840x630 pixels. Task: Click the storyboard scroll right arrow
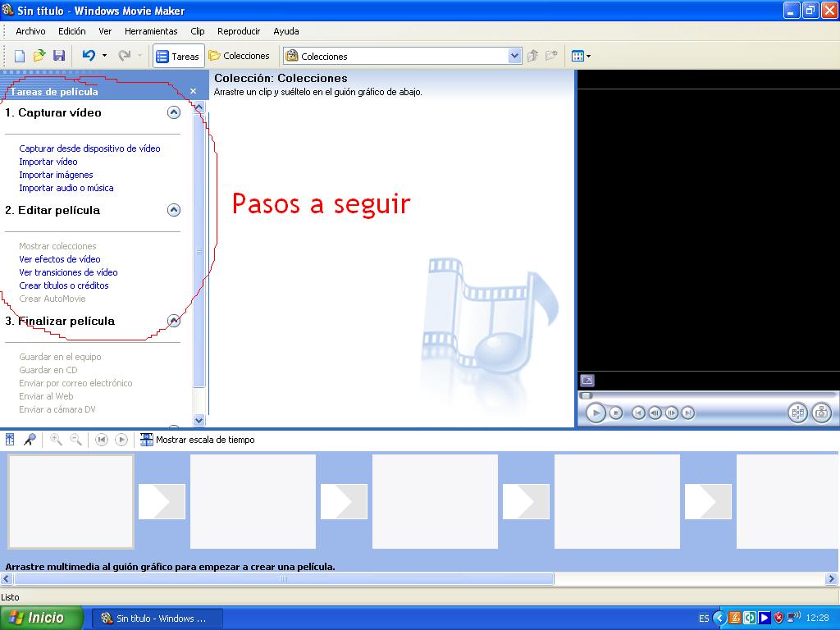[832, 578]
